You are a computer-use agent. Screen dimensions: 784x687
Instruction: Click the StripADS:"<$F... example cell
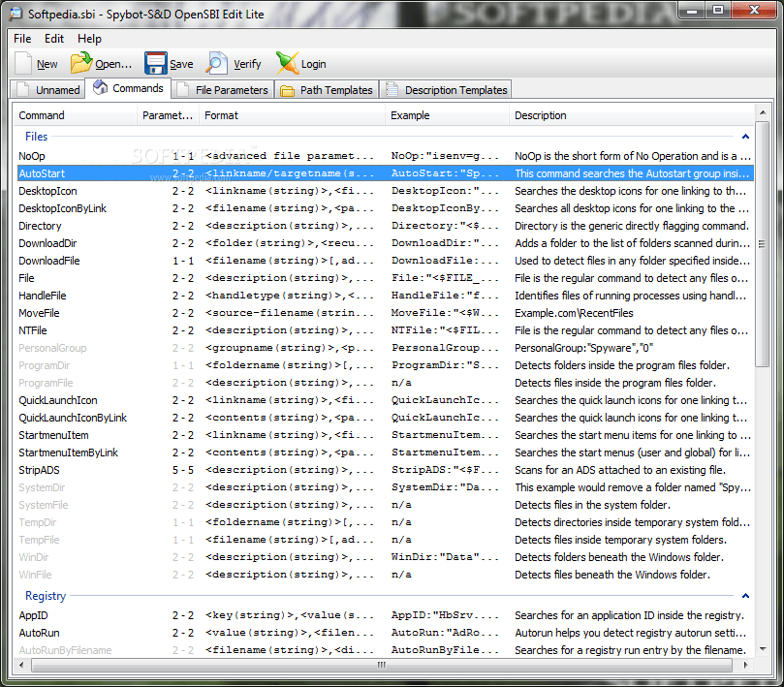tap(445, 470)
